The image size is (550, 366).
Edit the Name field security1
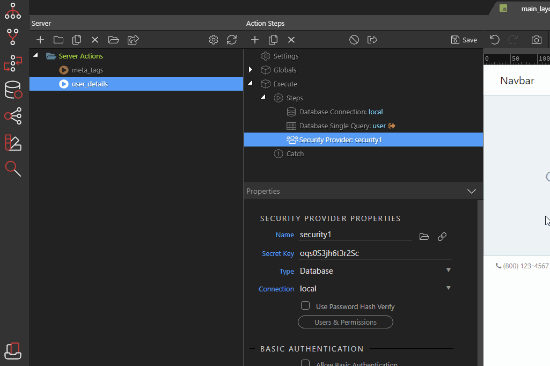355,235
